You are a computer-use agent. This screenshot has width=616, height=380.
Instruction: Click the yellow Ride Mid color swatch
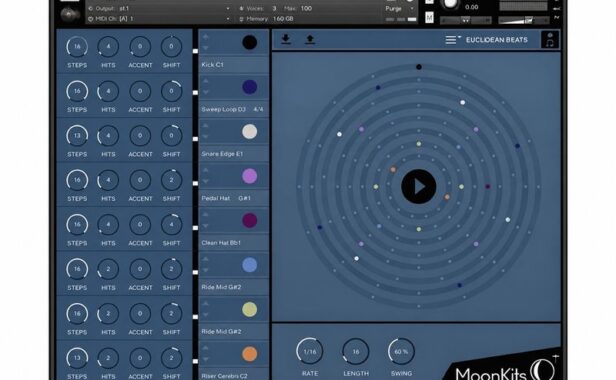[249, 309]
